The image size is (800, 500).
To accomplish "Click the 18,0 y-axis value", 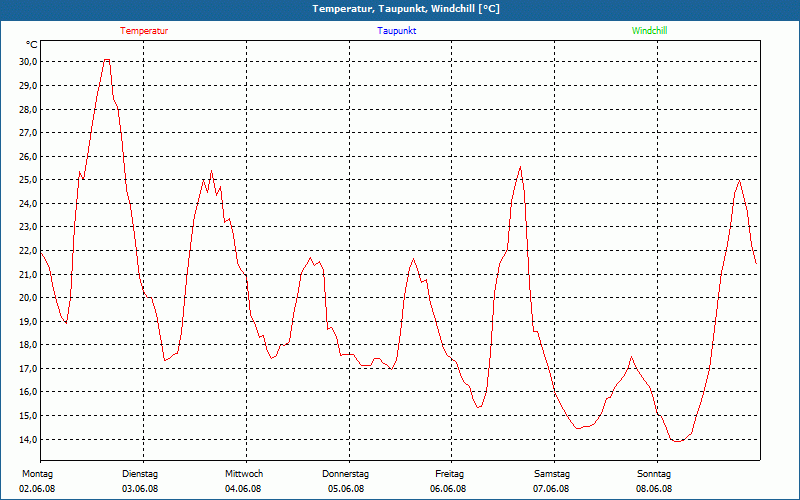I will pyautogui.click(x=29, y=345).
